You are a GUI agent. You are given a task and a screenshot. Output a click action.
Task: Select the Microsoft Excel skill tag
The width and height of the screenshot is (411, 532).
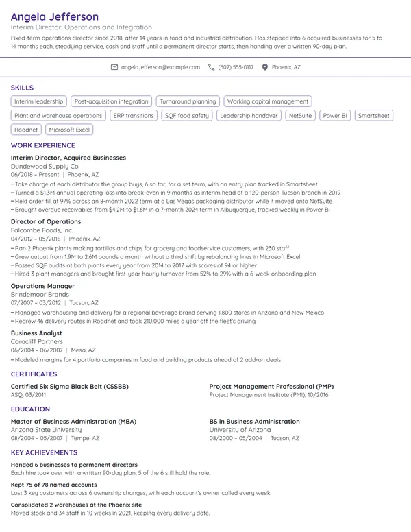[x=69, y=130]
